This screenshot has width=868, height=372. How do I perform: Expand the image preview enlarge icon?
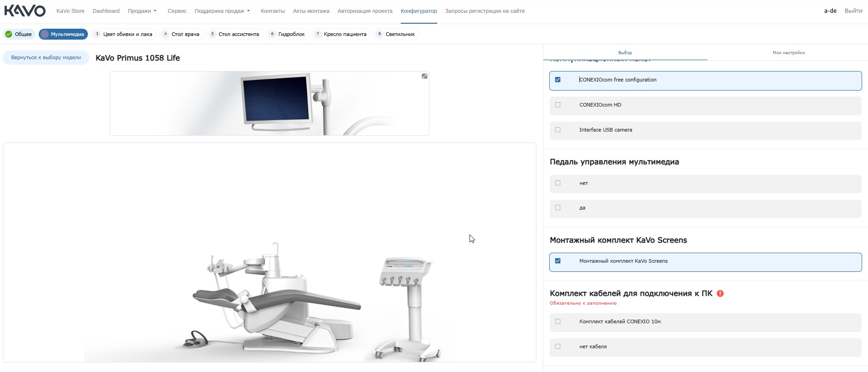tap(424, 76)
